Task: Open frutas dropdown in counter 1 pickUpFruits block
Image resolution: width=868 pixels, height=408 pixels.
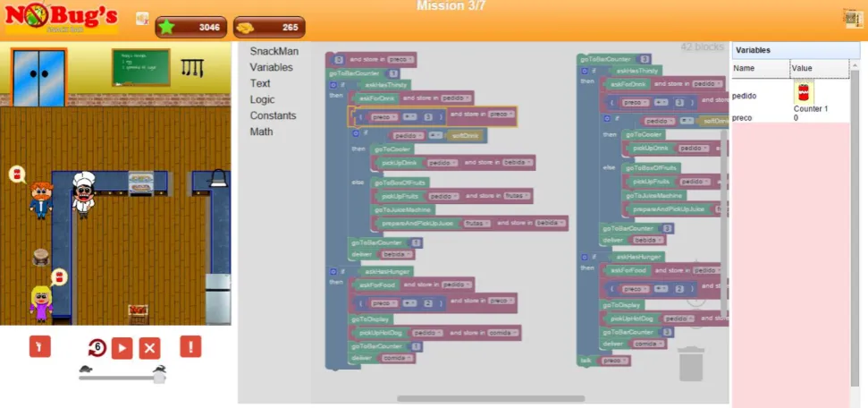Action: click(518, 196)
